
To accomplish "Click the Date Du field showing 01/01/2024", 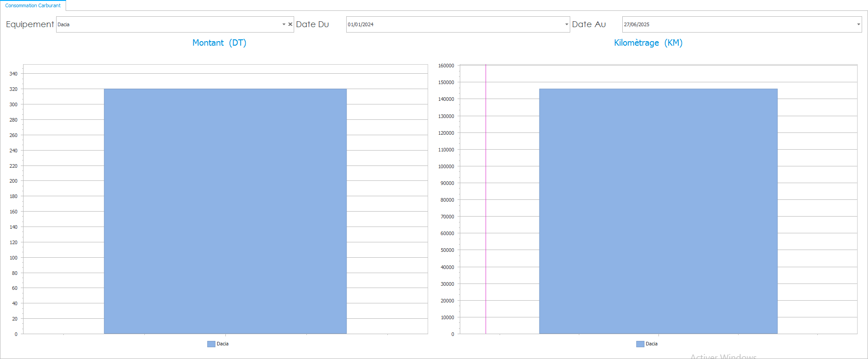I will pyautogui.click(x=453, y=24).
